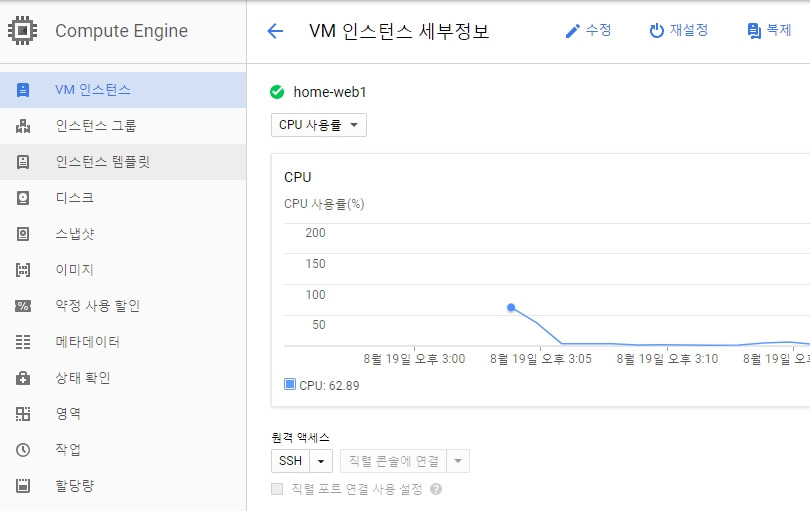
Task: Click the 인스턴스 그룹 sidebar icon
Action: (23, 126)
